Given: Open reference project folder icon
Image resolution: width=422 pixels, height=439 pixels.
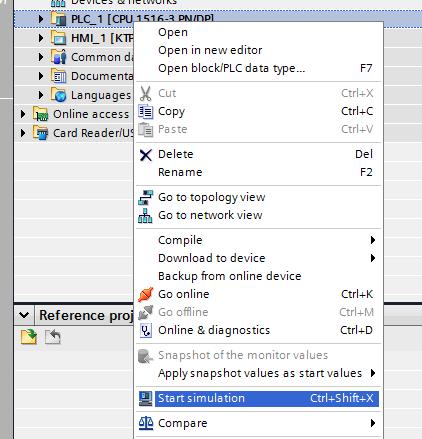Looking at the screenshot, I should click(29, 336).
